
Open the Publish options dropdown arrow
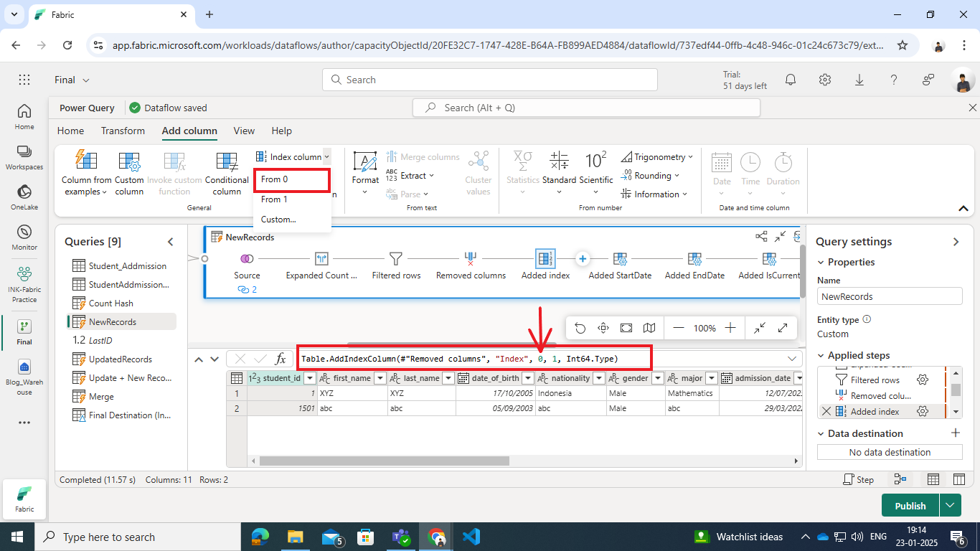[x=950, y=506]
